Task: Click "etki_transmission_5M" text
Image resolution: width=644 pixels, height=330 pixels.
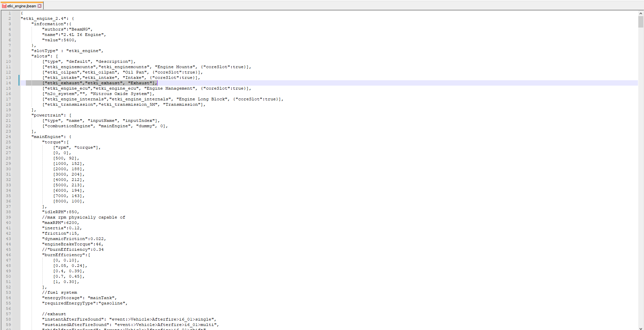Action: tap(128, 104)
